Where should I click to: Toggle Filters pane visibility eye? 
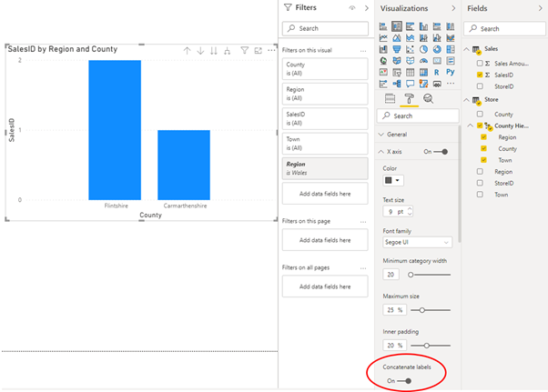[x=352, y=8]
